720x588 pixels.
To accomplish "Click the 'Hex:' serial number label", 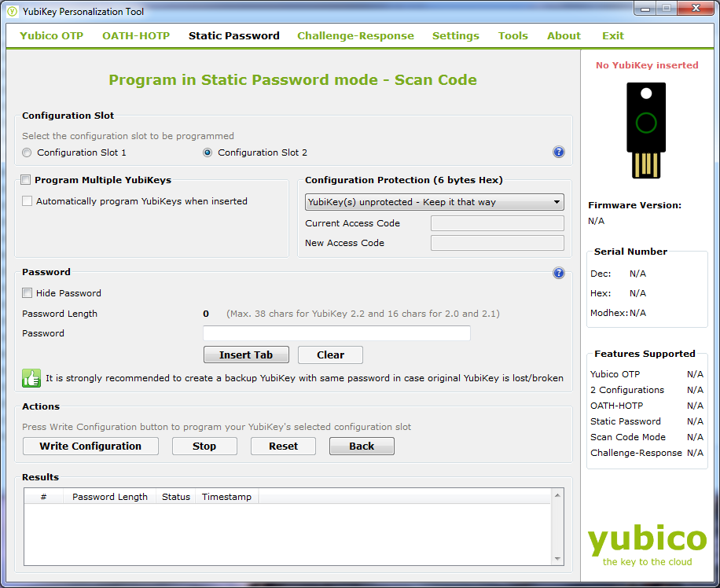I will [601, 293].
